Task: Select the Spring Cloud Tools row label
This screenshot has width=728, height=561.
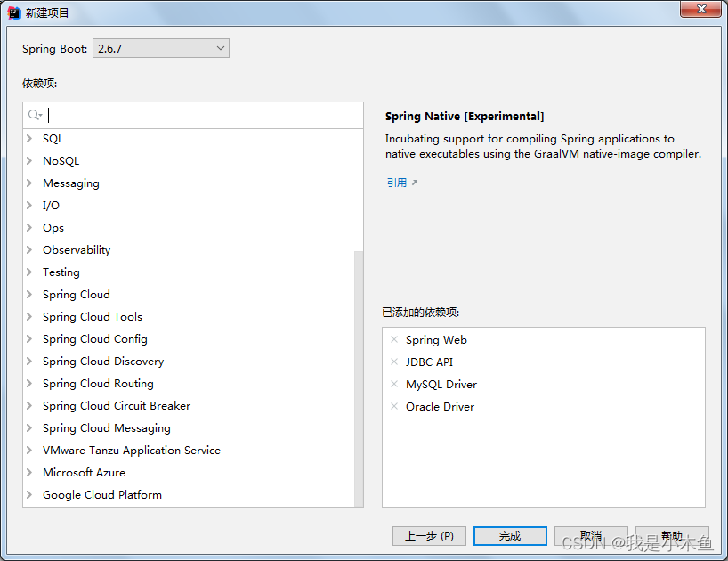Action: (x=93, y=317)
